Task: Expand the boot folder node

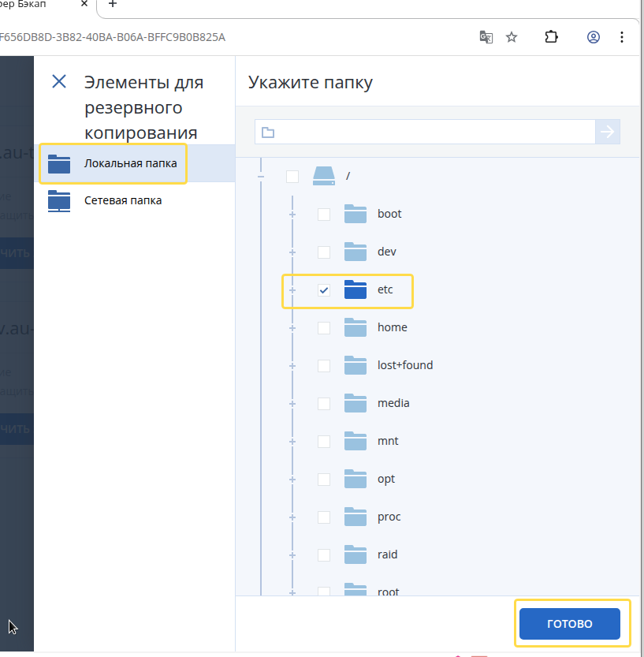Action: pos(292,215)
